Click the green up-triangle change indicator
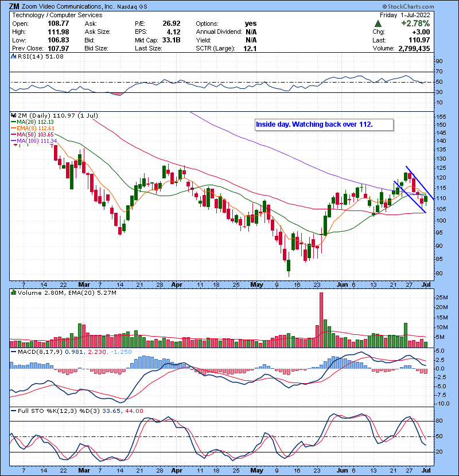Image resolution: width=459 pixels, height=476 pixels. [378, 24]
